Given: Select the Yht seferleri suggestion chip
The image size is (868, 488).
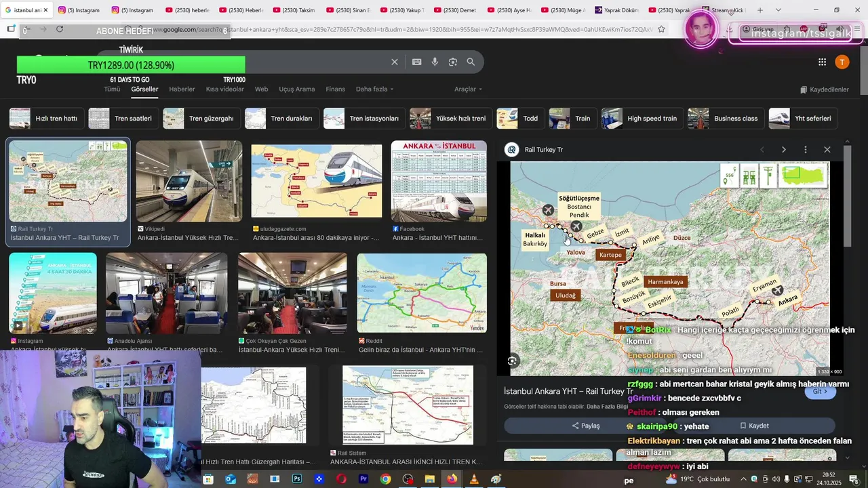Looking at the screenshot, I should pos(803,119).
